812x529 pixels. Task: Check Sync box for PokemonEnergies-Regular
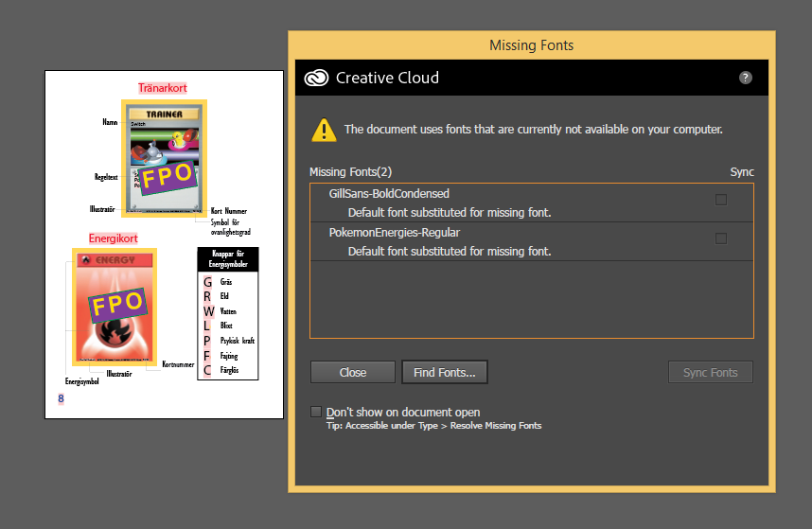[x=721, y=238]
